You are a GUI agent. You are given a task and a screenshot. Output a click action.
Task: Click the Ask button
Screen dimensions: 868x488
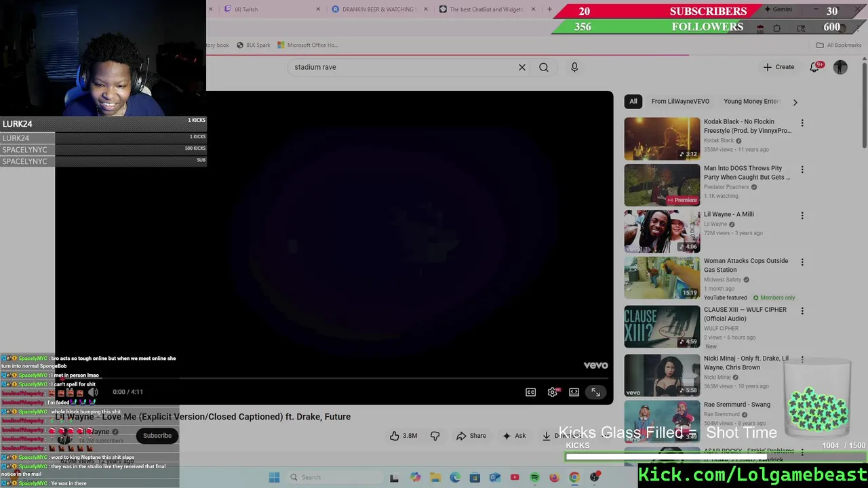[514, 436]
